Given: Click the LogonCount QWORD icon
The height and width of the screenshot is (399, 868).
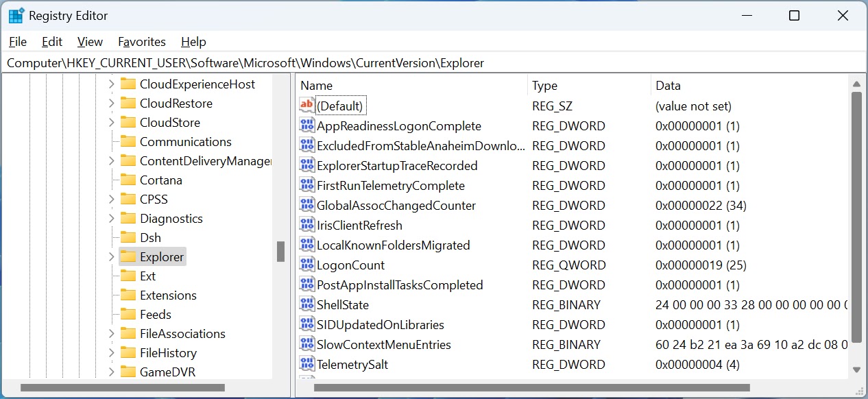Looking at the screenshot, I should point(306,265).
